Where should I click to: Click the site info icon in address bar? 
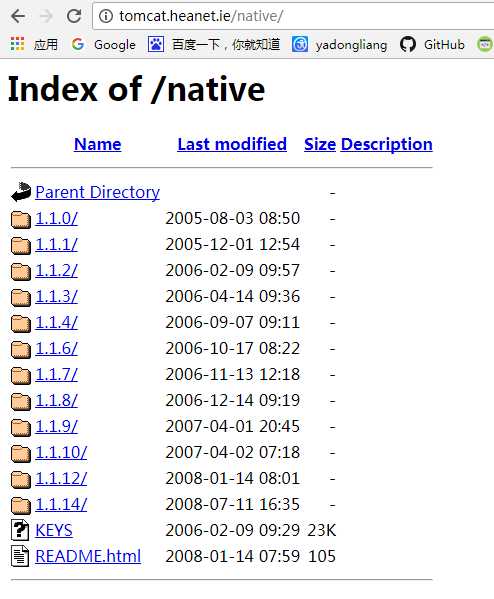click(x=106, y=16)
